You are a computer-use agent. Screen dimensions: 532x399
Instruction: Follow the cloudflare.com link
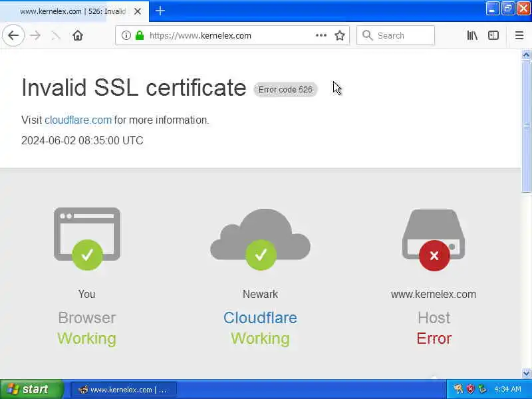[78, 120]
